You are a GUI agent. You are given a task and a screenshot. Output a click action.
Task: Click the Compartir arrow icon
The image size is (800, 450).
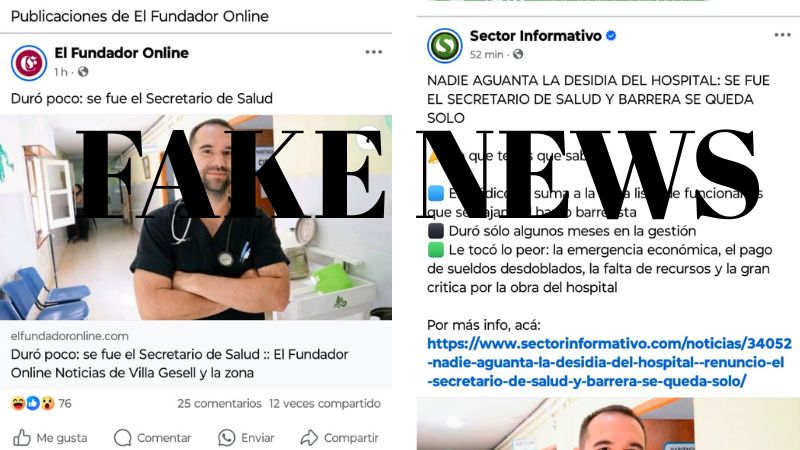tap(309, 438)
